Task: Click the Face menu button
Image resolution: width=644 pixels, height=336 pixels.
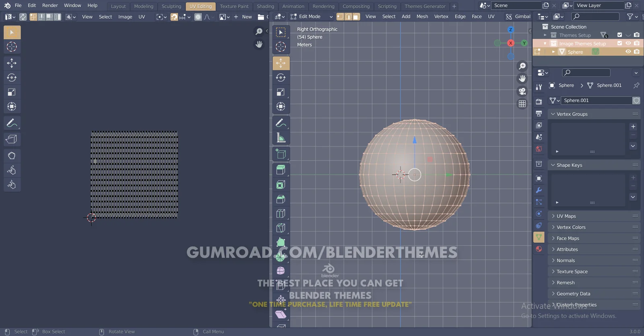Action: (x=477, y=17)
